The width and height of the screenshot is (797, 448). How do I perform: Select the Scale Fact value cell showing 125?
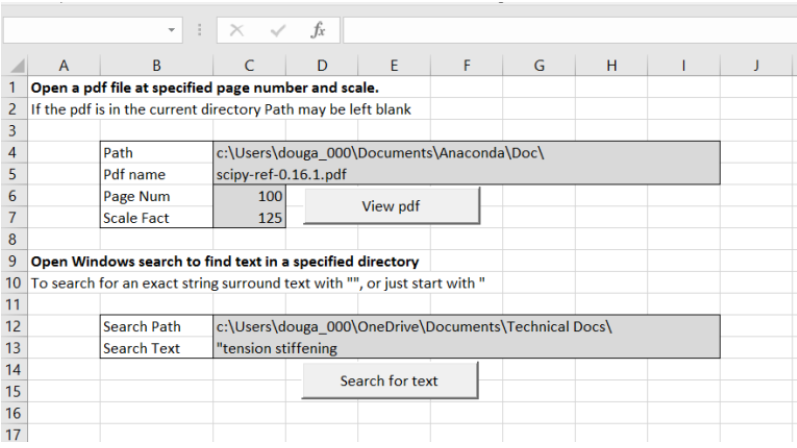[x=249, y=217]
